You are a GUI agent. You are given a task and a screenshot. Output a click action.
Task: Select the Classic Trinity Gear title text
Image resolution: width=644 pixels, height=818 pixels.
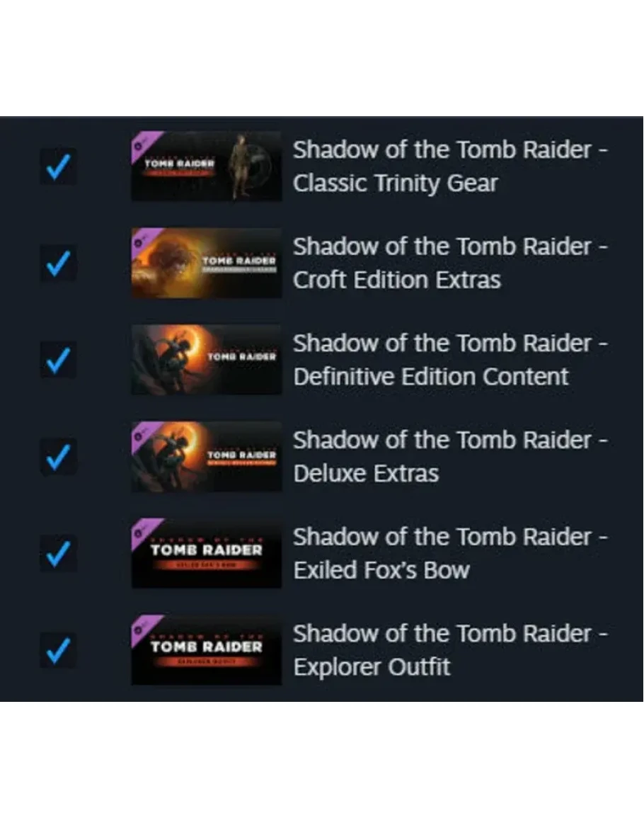coord(450,166)
